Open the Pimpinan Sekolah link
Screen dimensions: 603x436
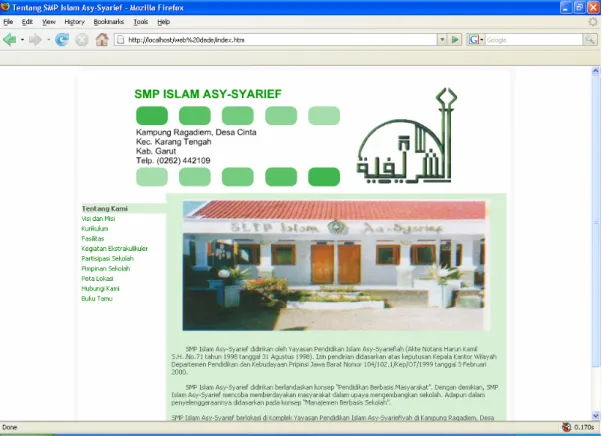(106, 268)
